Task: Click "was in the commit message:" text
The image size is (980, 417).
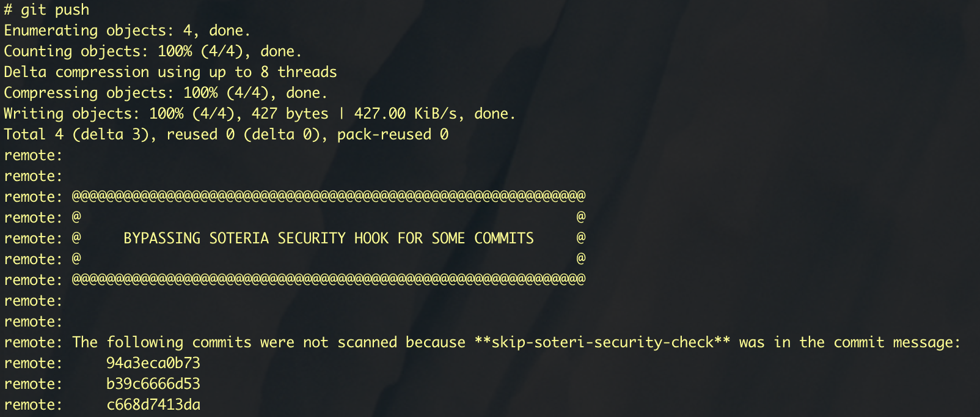Action: click(x=849, y=342)
